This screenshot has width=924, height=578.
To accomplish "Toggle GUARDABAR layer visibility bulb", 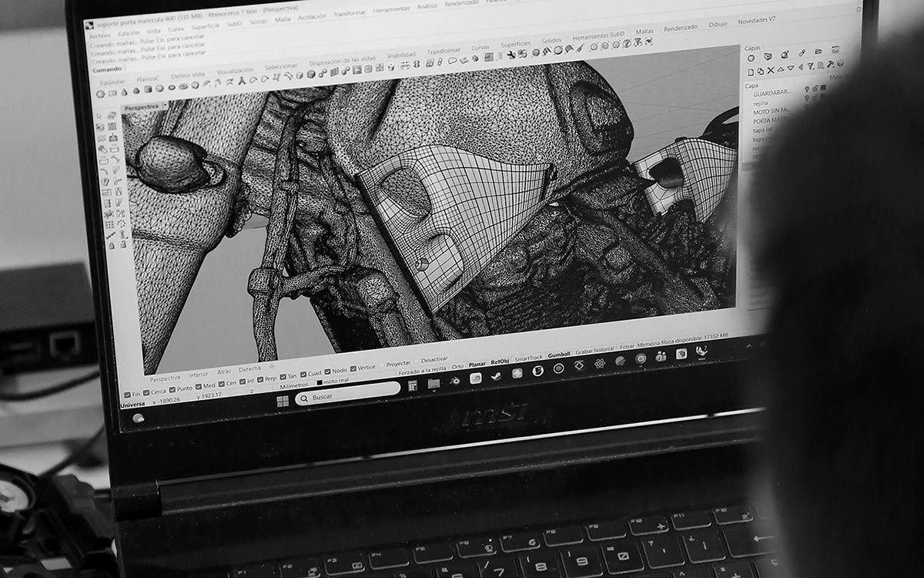I will pos(807,89).
